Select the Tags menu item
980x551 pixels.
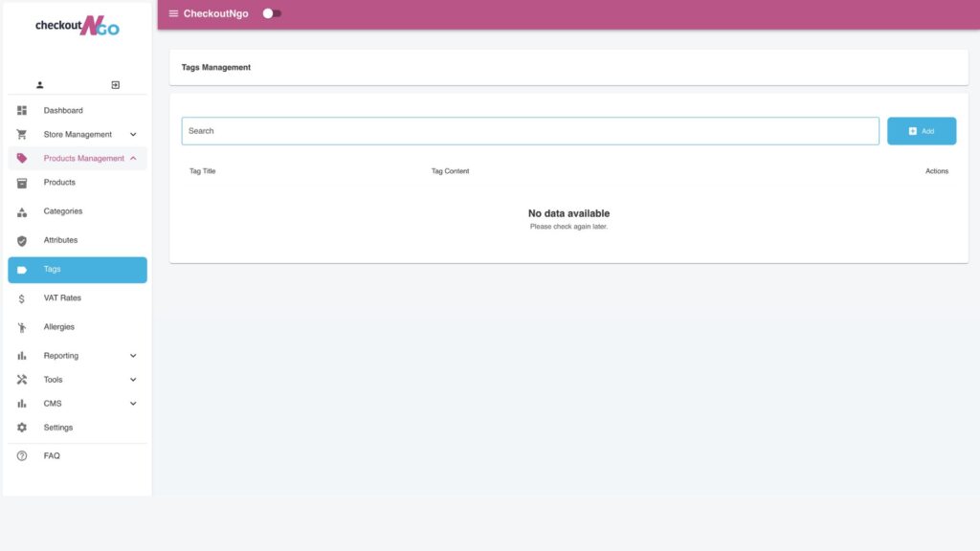point(77,270)
